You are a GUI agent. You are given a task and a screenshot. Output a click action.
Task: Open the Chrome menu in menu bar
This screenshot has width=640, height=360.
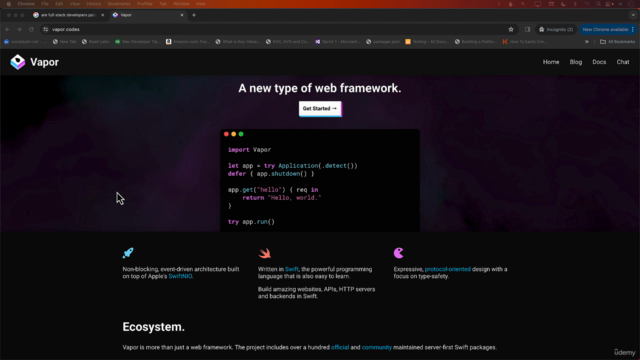(x=26, y=4)
